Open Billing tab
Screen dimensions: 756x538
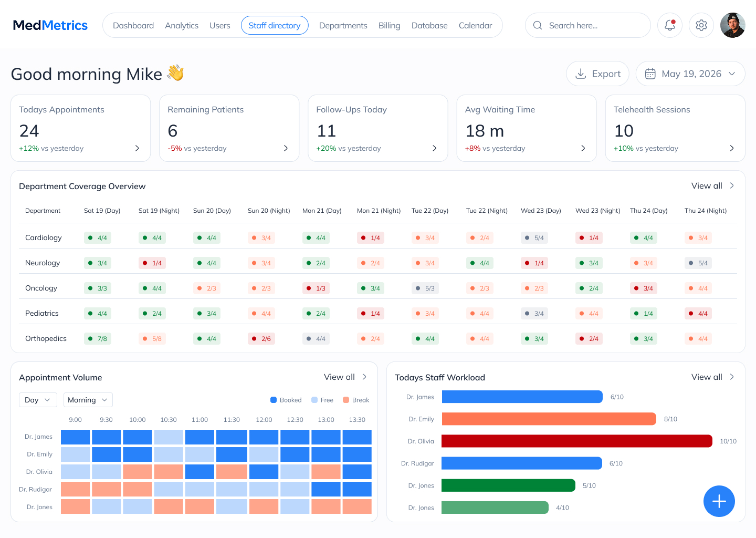click(x=389, y=25)
